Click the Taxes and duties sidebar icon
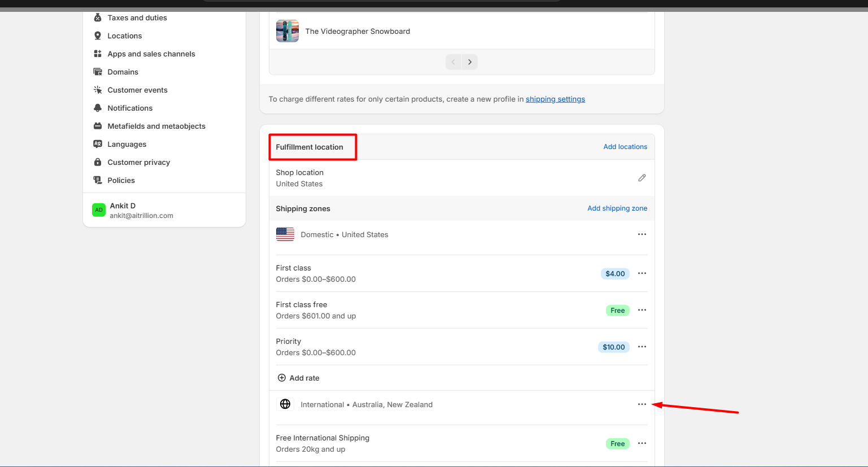This screenshot has height=467, width=868. 98,18
